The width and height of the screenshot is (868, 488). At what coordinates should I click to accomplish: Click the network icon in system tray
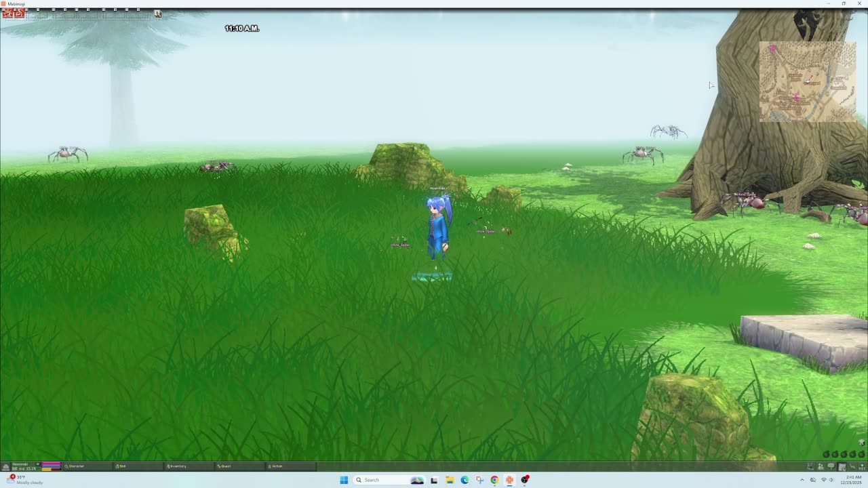(x=823, y=480)
